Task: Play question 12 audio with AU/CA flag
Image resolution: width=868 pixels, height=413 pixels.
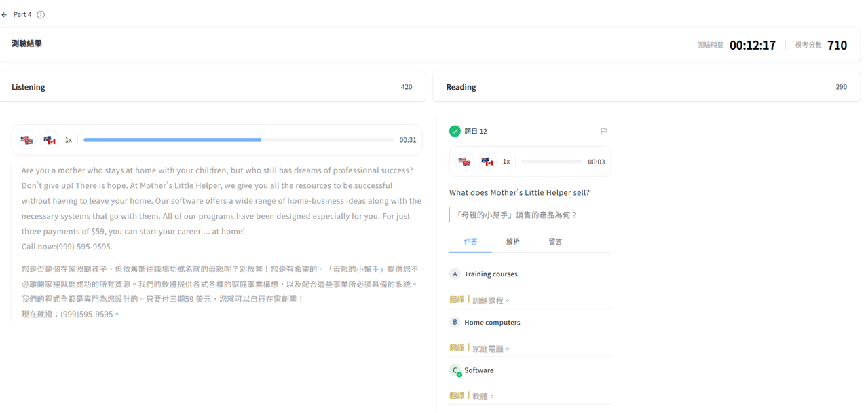Action: [x=487, y=162]
